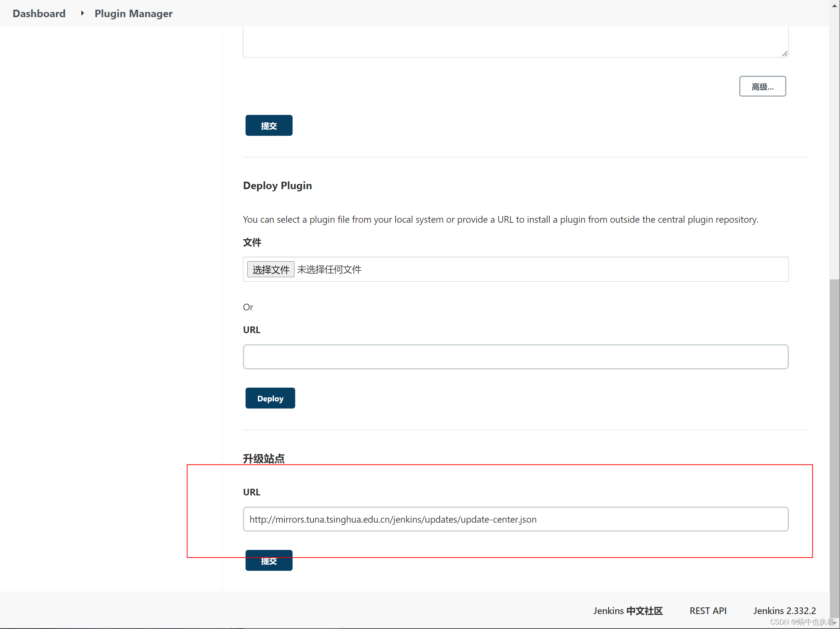
Task: Open the REST API footer link
Action: coord(708,611)
